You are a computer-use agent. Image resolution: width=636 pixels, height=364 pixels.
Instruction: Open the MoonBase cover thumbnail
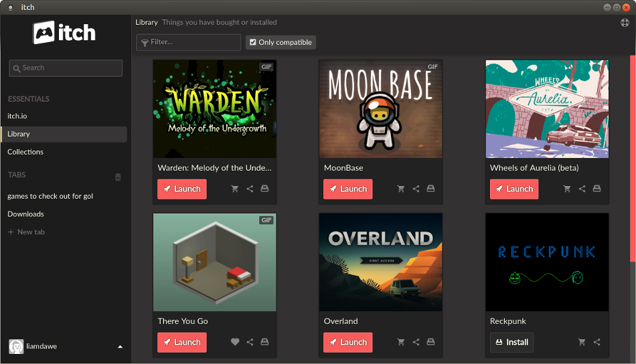[380, 109]
